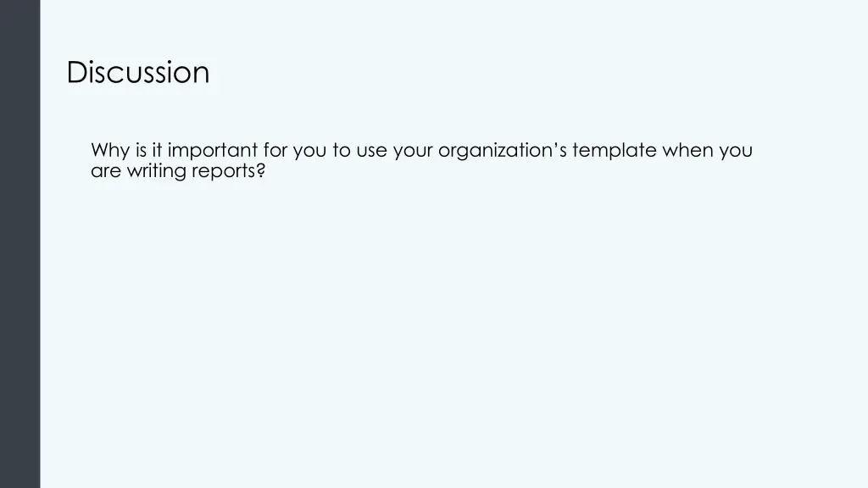
Task: Click the word "your" before organization's
Action: [x=413, y=151]
